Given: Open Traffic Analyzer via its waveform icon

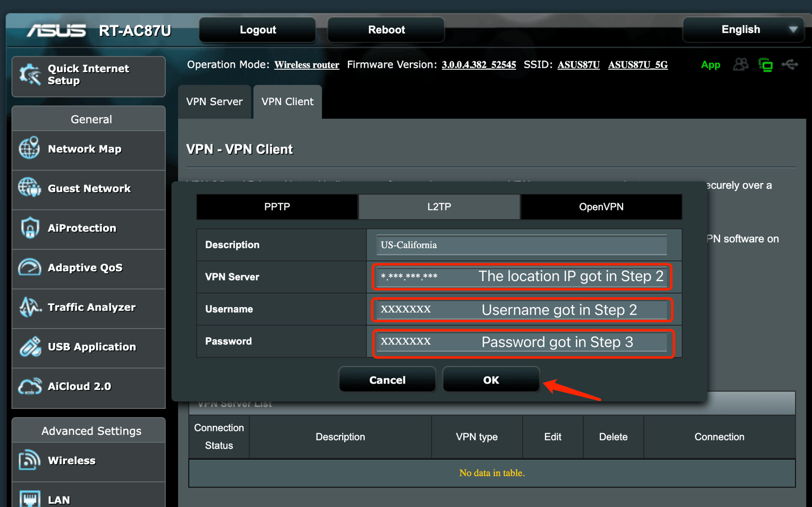Looking at the screenshot, I should click(29, 307).
